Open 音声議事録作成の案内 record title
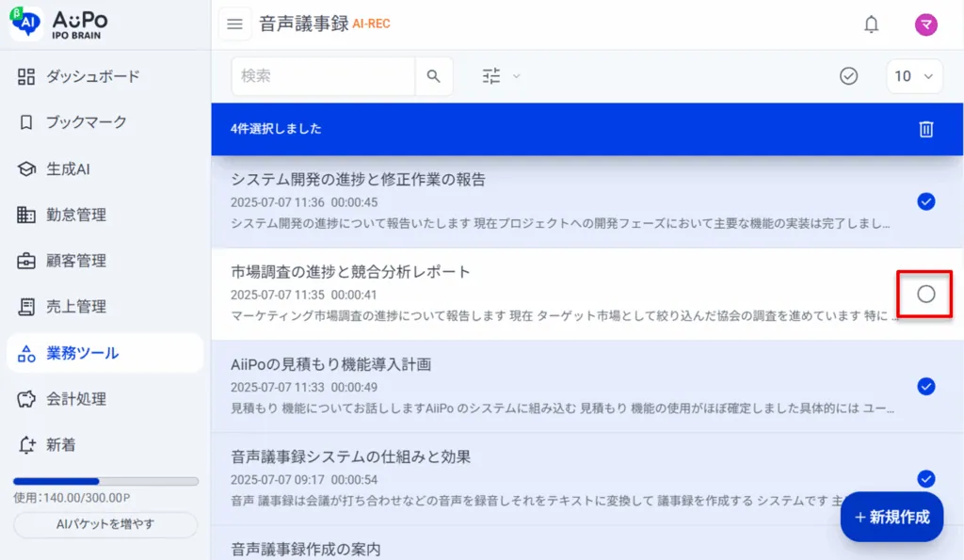Image resolution: width=964 pixels, height=560 pixels. pos(306,549)
